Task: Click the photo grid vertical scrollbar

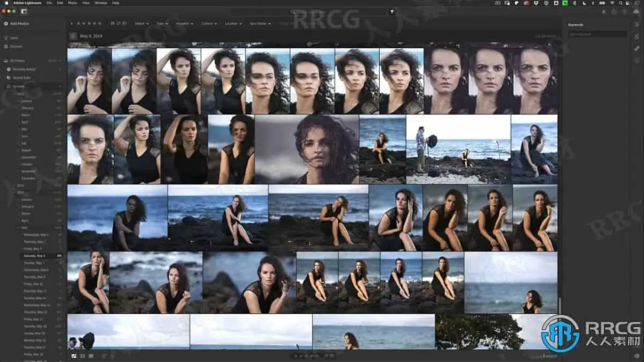Action: tap(560, 306)
